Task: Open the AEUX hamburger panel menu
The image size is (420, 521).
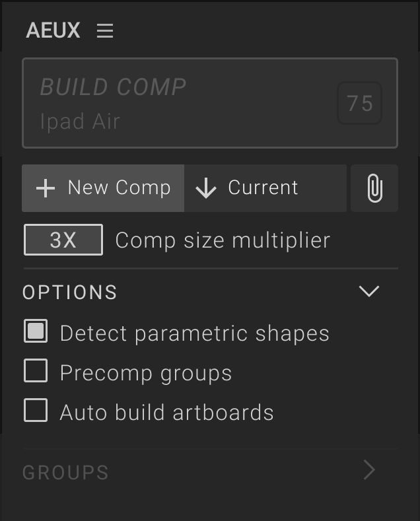Action: coord(105,30)
